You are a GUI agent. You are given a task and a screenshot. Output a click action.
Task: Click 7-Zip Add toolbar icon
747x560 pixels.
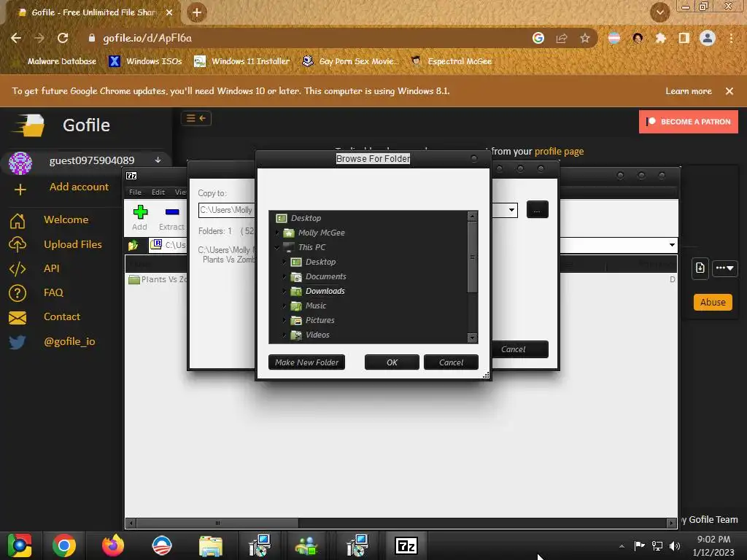point(139,217)
